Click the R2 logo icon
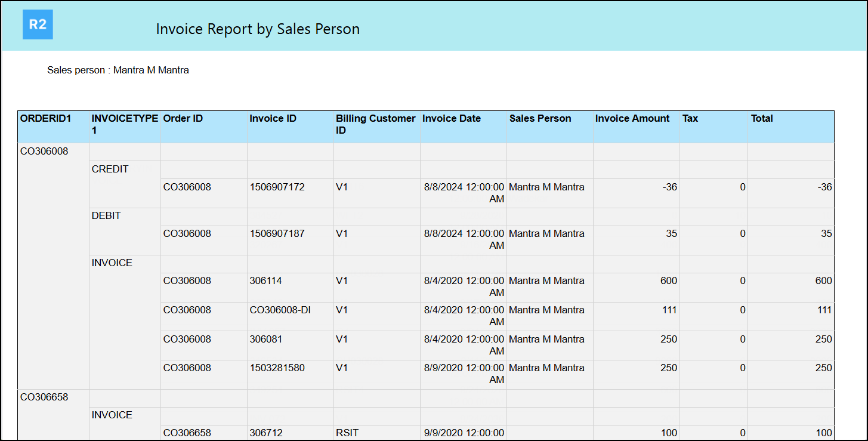The width and height of the screenshot is (868, 441). coord(38,25)
